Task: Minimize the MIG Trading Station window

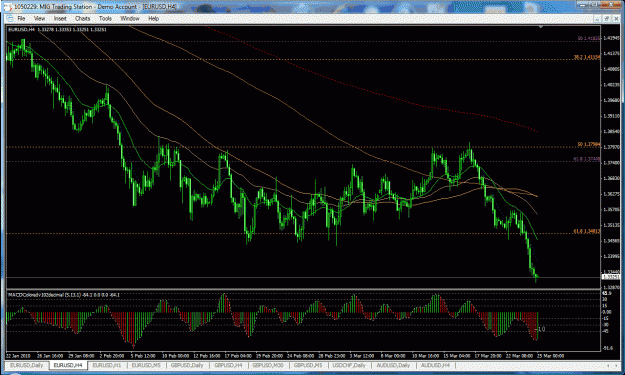Action: coord(583,4)
